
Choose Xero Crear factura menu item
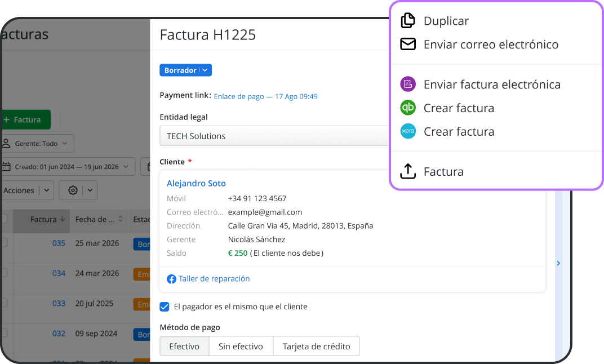coord(459,131)
